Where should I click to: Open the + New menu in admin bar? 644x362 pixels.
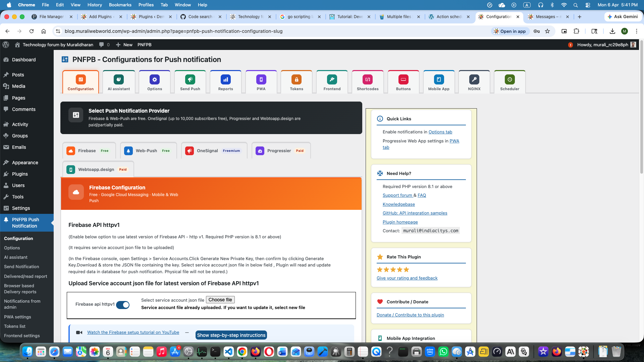(x=124, y=45)
